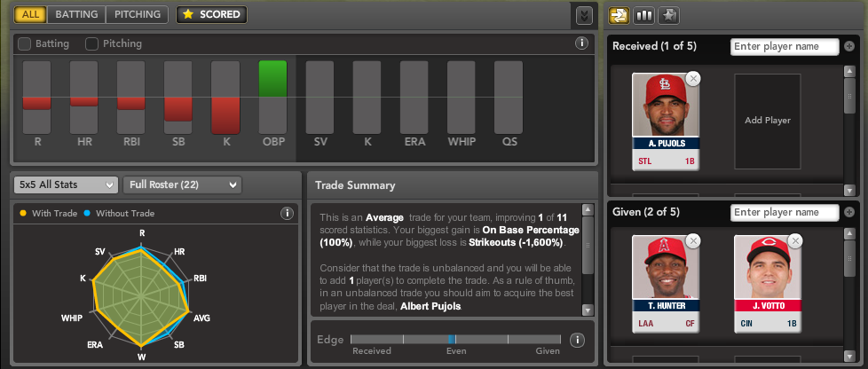Click the Add Player slot
This screenshot has width=868, height=369.
[x=768, y=121]
